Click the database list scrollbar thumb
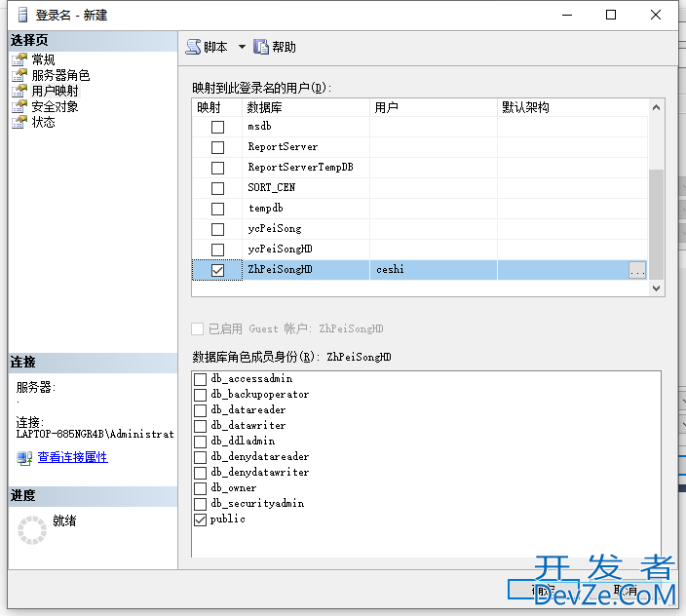Image resolution: width=686 pixels, height=616 pixels. coord(656,223)
